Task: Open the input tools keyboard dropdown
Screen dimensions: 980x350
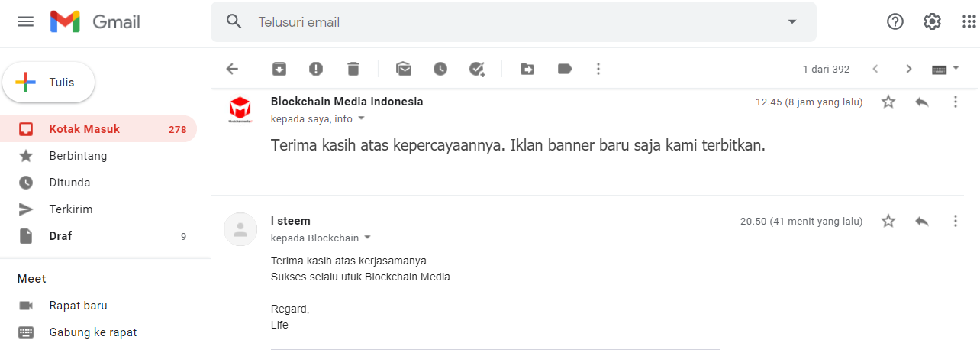Action: pyautogui.click(x=945, y=69)
